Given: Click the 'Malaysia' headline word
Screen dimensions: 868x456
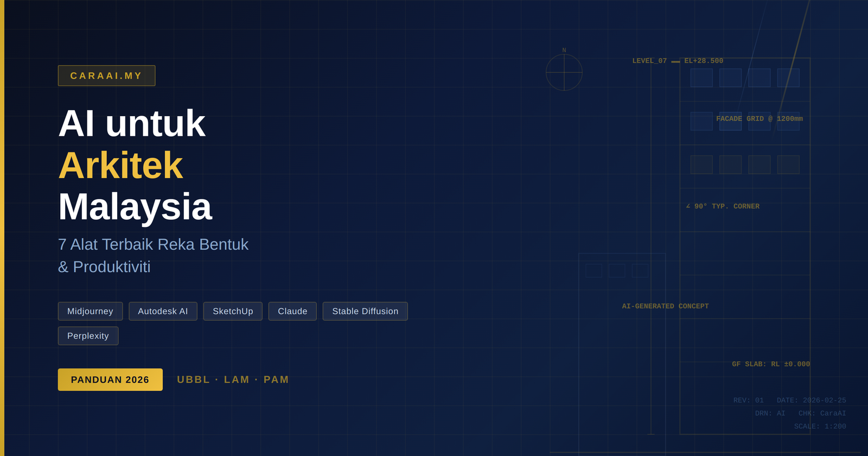Looking at the screenshot, I should [x=135, y=207].
